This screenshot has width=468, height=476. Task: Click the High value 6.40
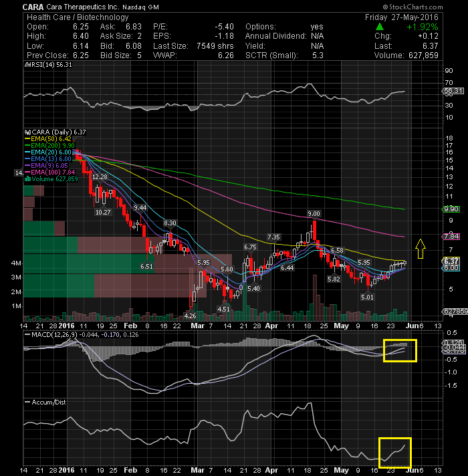pos(81,36)
